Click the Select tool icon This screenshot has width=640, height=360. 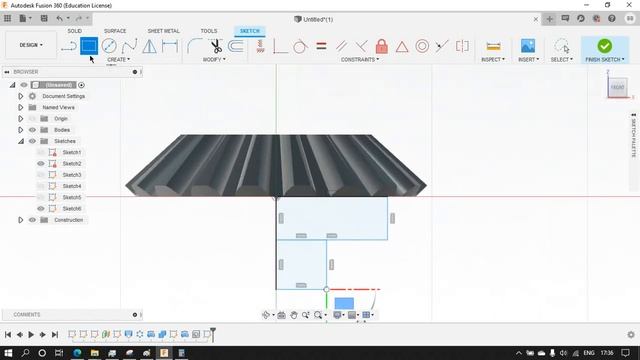tap(562, 46)
